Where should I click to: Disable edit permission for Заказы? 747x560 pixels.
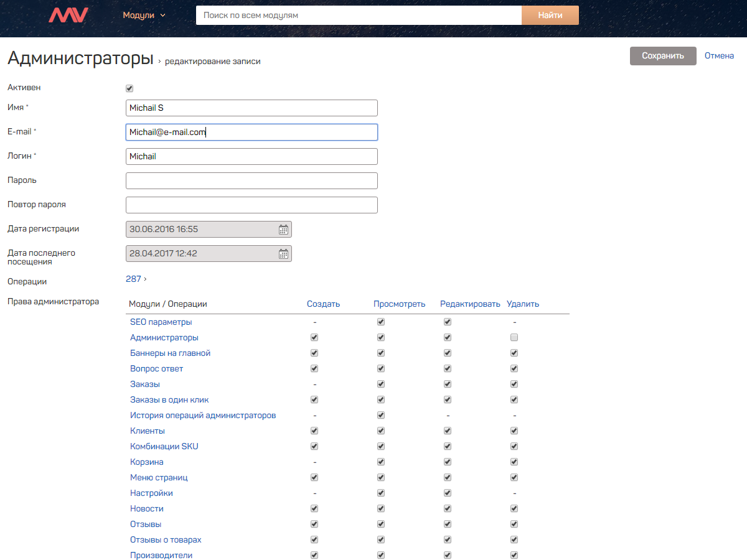448,385
